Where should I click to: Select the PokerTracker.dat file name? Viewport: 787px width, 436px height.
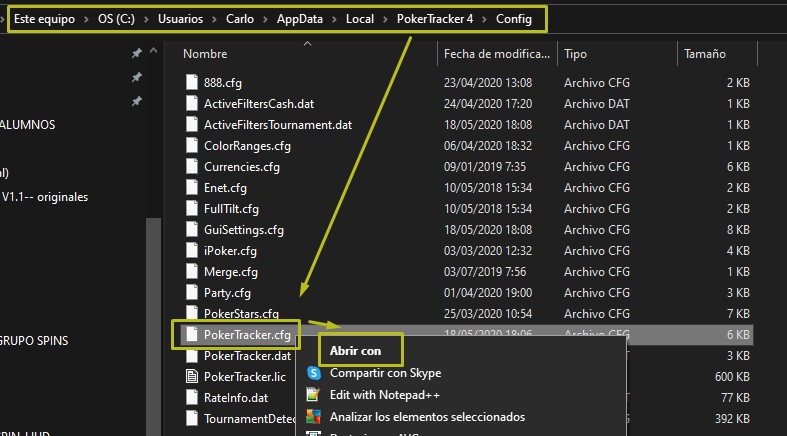pyautogui.click(x=247, y=356)
